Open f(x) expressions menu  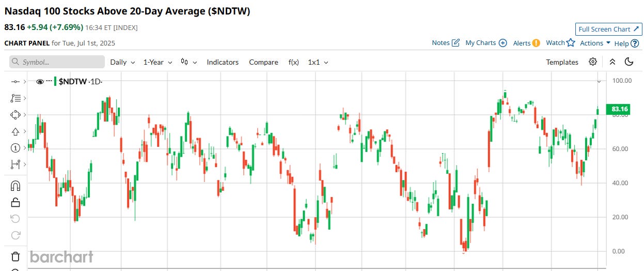[293, 62]
